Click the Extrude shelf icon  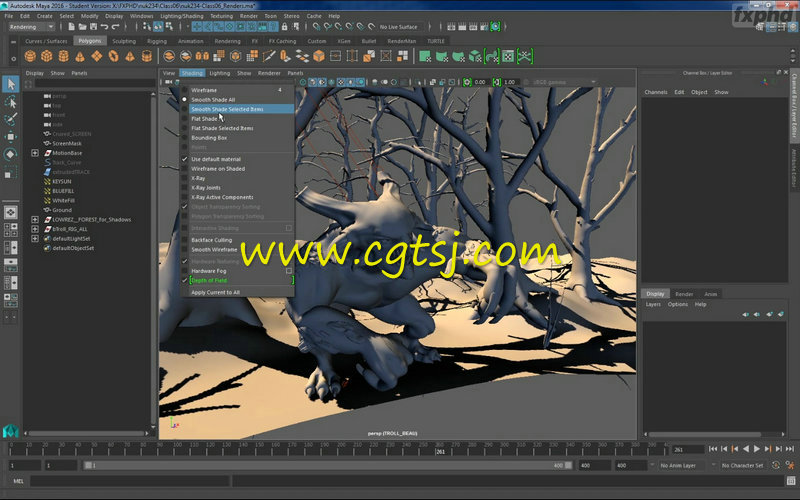click(x=285, y=56)
